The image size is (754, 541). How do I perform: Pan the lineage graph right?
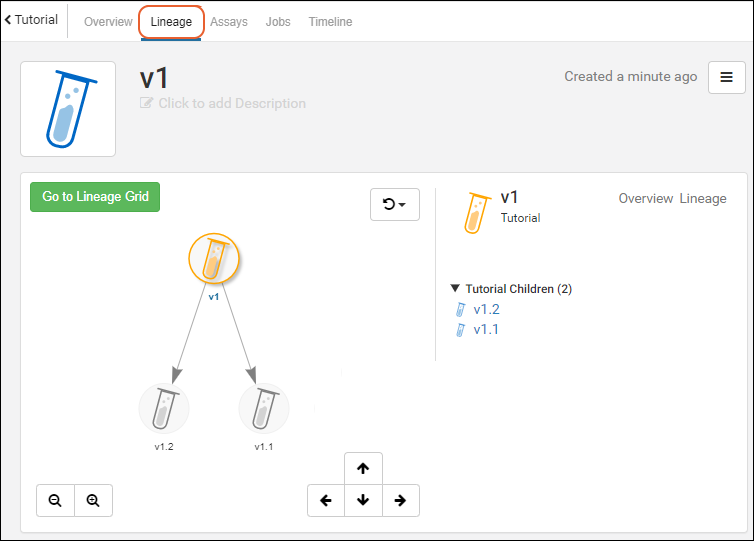400,500
